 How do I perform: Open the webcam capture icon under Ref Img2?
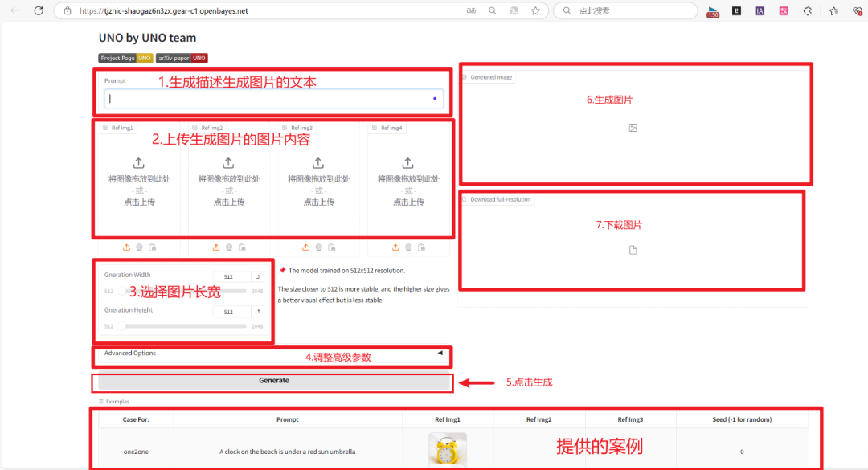point(229,247)
